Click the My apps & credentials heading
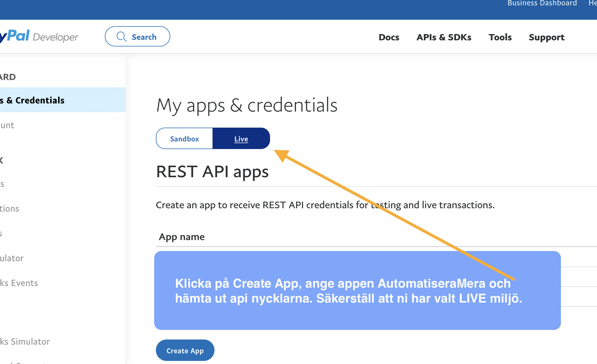 coord(247,105)
